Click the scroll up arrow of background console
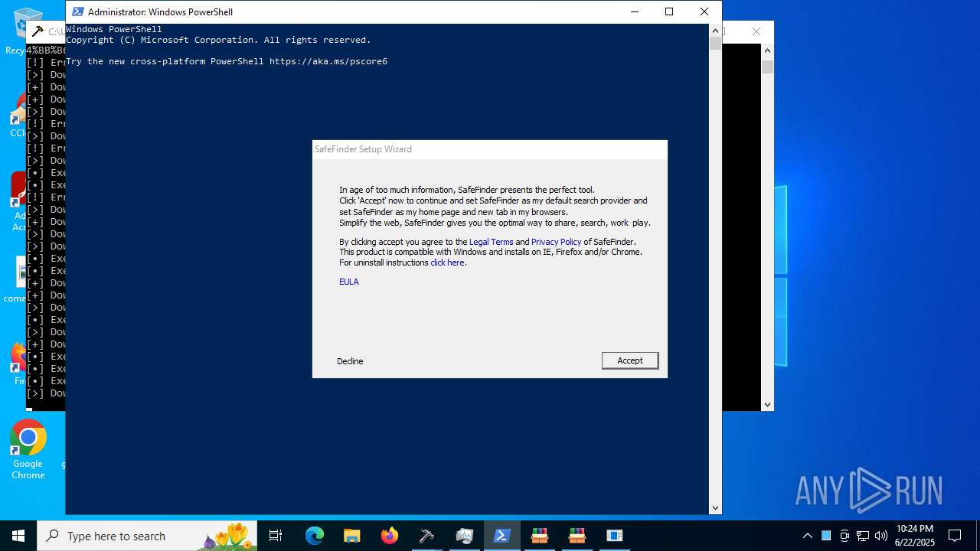 tap(767, 50)
